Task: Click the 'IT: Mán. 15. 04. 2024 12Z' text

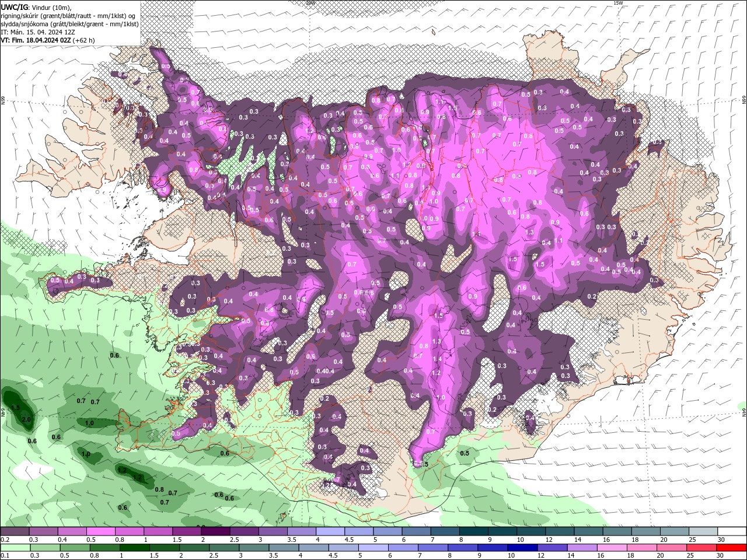Action: [37, 32]
